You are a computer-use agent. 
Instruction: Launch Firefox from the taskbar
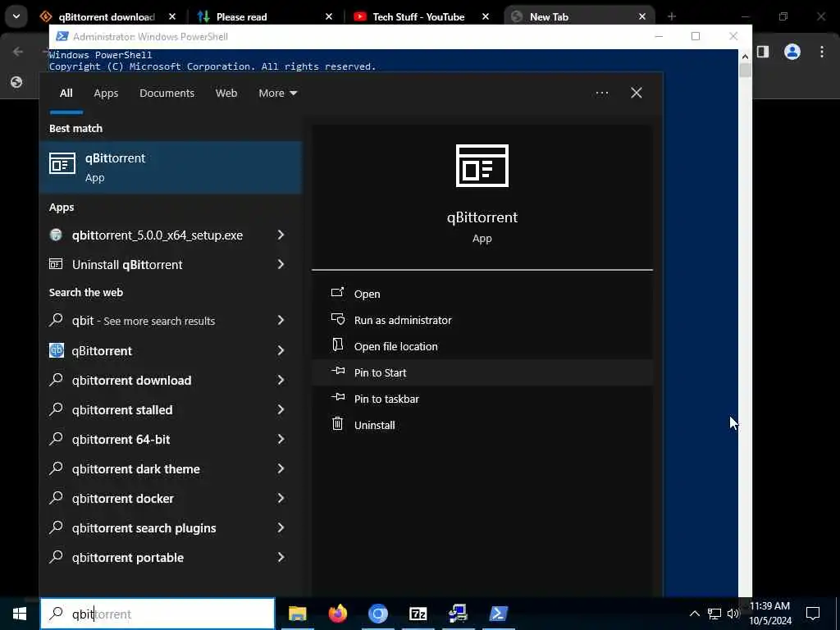click(x=337, y=614)
